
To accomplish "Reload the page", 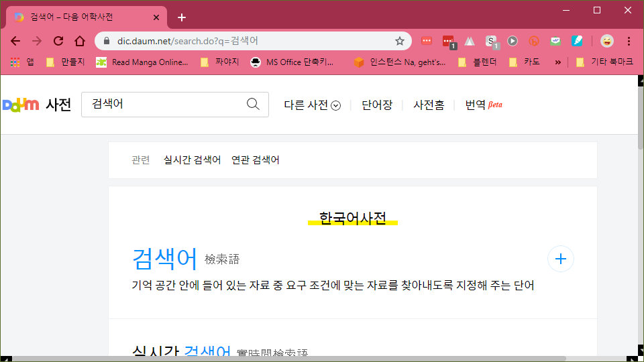I will point(58,41).
